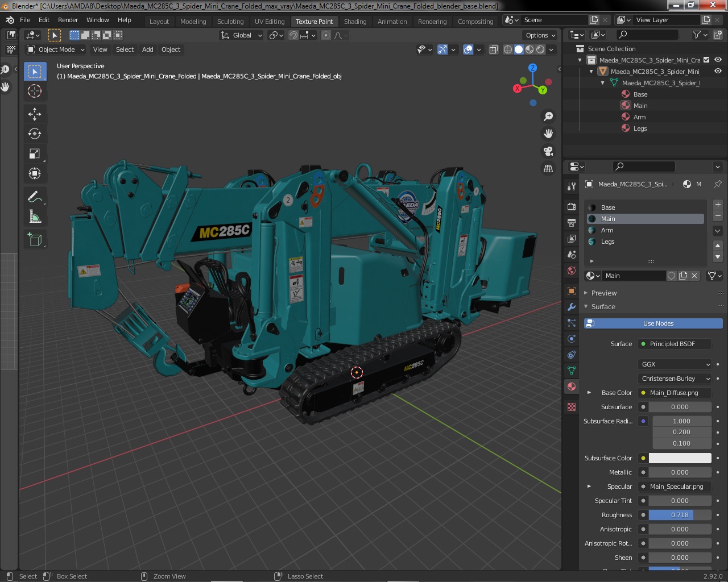Open the File menu
Viewport: 728px width, 582px height.
click(25, 20)
